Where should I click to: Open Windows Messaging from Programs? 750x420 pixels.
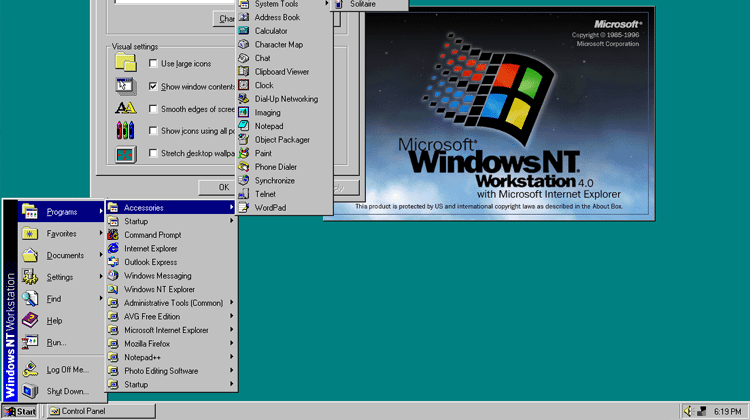pos(171,276)
